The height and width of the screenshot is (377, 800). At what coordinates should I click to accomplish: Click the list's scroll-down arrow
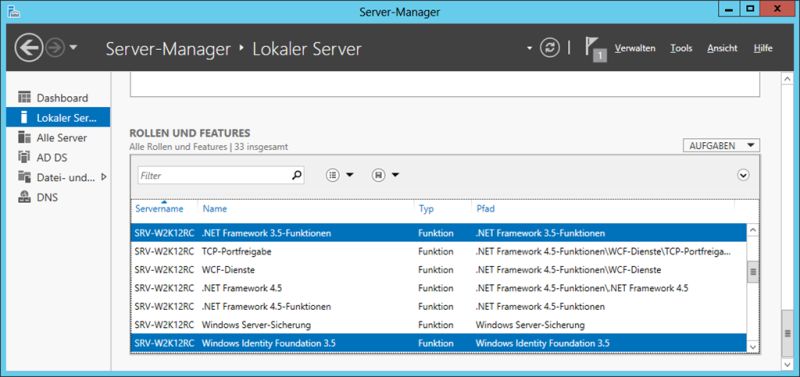753,347
